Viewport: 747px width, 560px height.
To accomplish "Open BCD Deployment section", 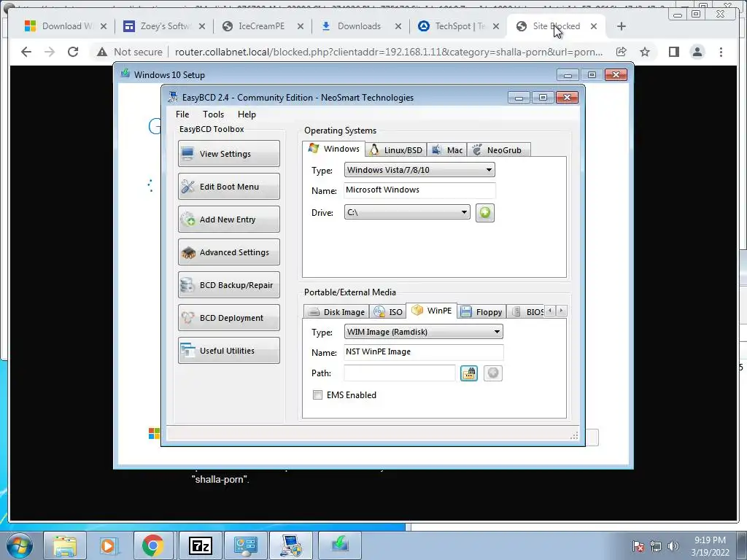I will pos(228,318).
